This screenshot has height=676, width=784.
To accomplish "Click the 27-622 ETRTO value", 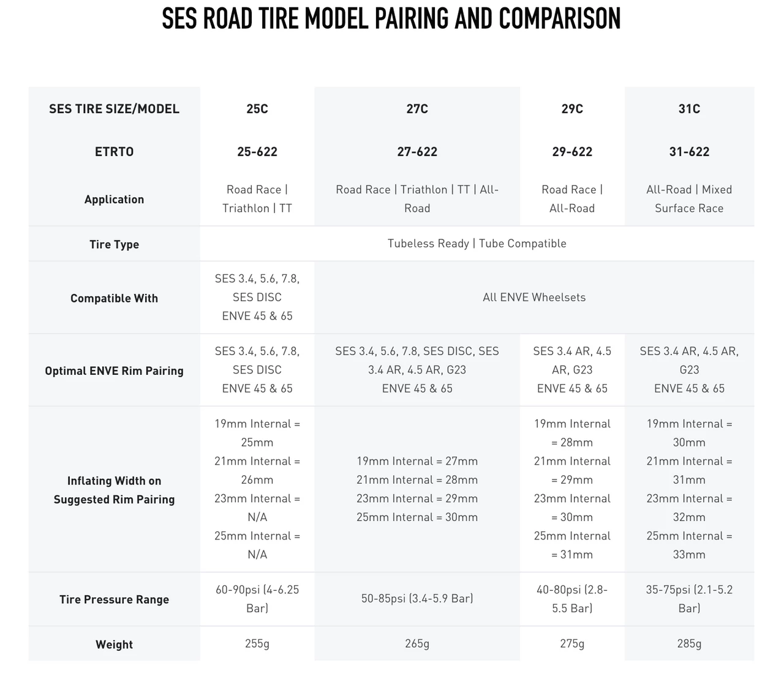I will 417,152.
